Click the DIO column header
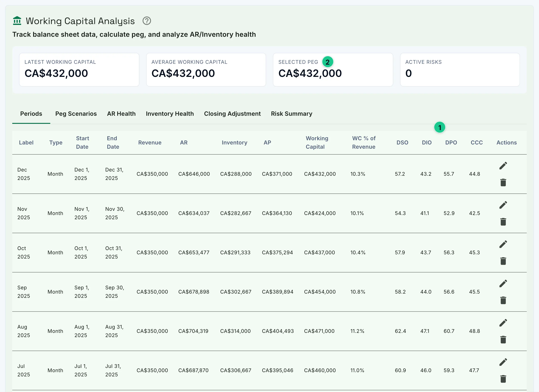Image resolution: width=539 pixels, height=392 pixels. (x=427, y=143)
